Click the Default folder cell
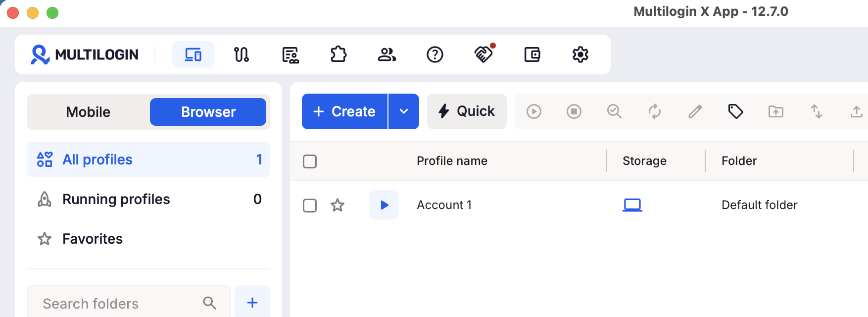Image resolution: width=868 pixels, height=317 pixels. tap(759, 205)
